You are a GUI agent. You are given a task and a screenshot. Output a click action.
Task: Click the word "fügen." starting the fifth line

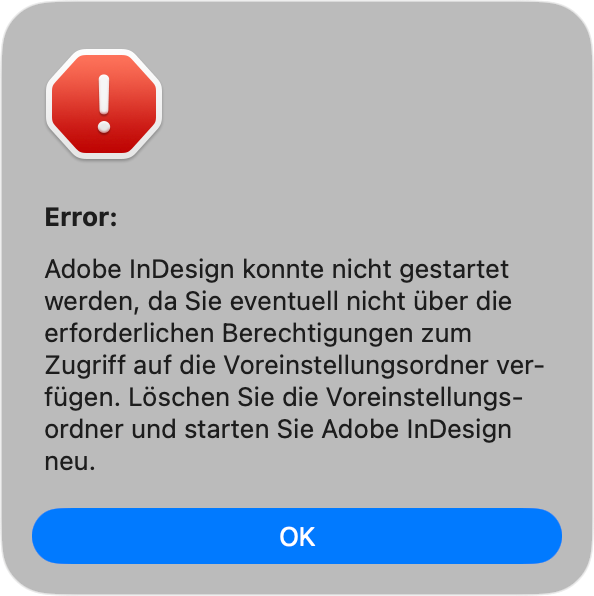point(82,399)
